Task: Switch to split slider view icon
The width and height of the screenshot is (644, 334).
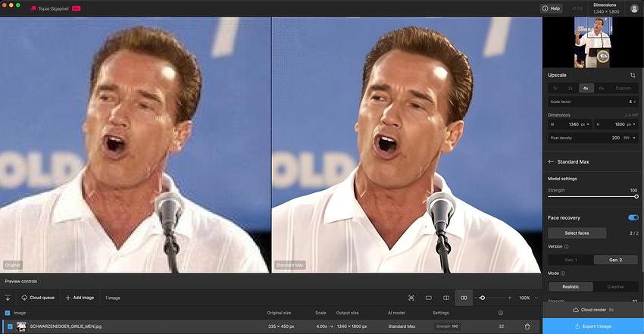Action: tap(446, 298)
